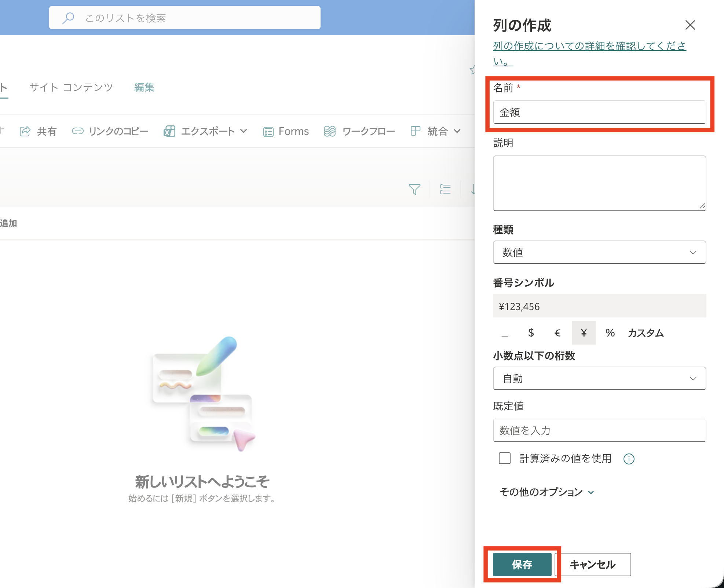Open the 列の作成についての詳細 help link
The height and width of the screenshot is (588, 724).
coord(589,53)
